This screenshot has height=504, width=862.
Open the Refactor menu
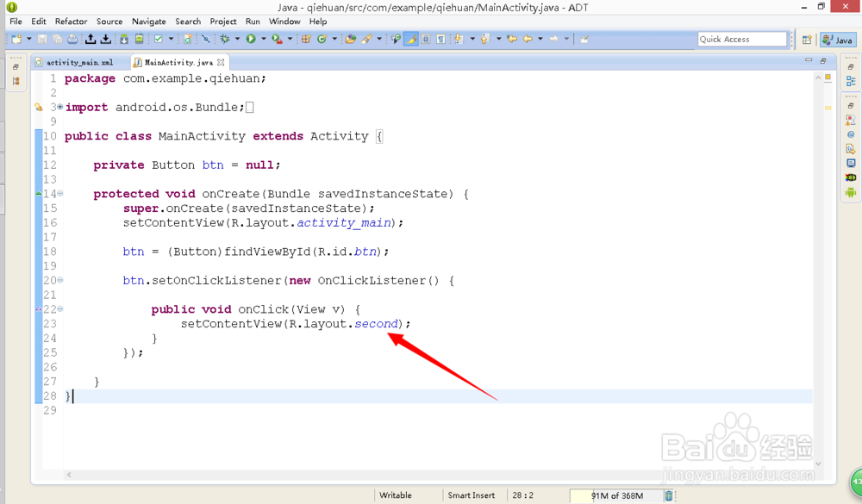point(71,22)
